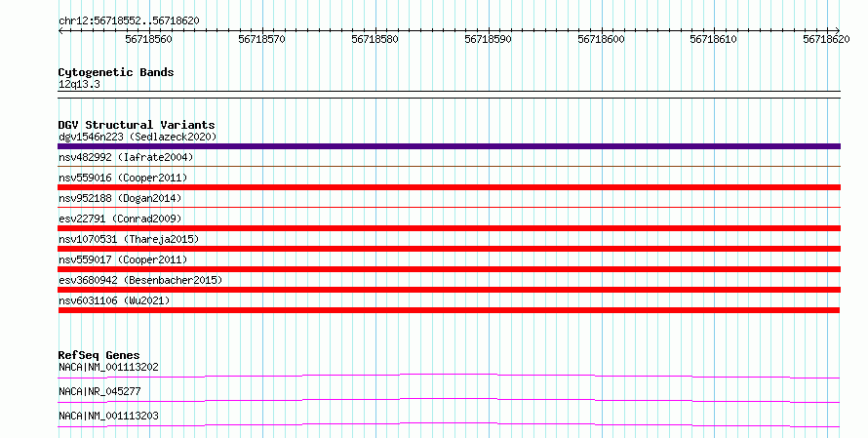Screen dimensions: 868x438
Task: Click the red bar under esv22791
Action: (449, 228)
